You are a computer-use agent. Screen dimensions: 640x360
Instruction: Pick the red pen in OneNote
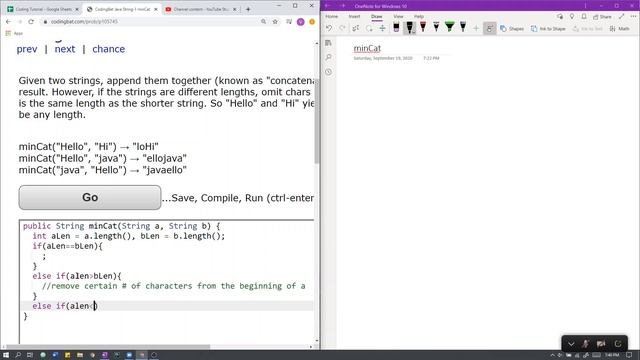click(423, 27)
